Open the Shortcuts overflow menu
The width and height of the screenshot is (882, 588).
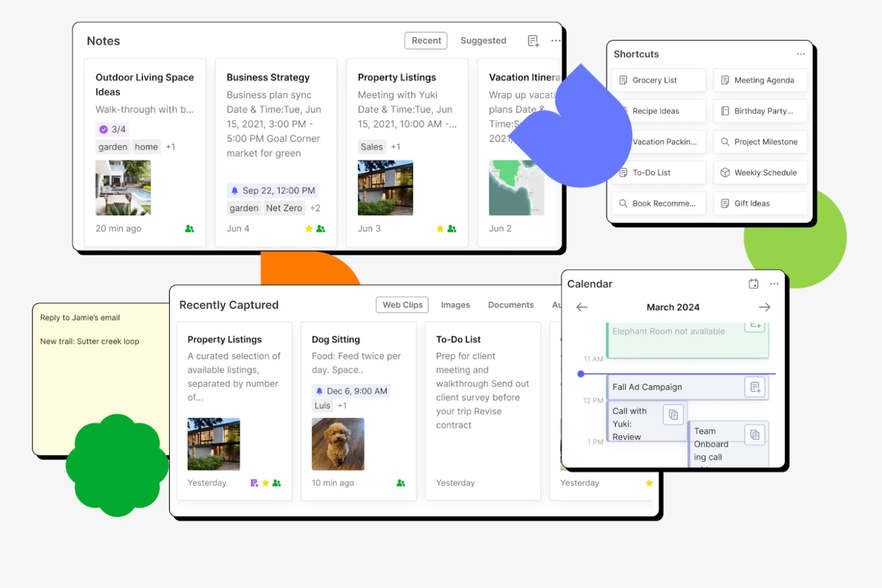pyautogui.click(x=801, y=54)
